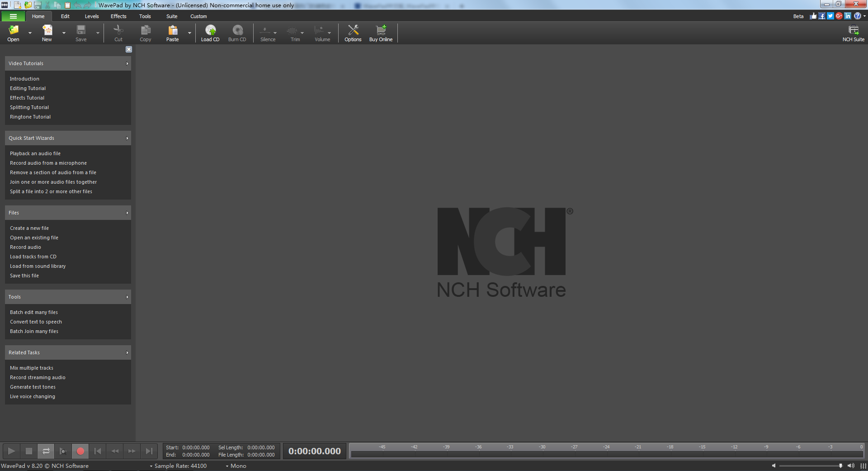This screenshot has width=868, height=471.
Task: Click Convert text to speech
Action: click(36, 322)
